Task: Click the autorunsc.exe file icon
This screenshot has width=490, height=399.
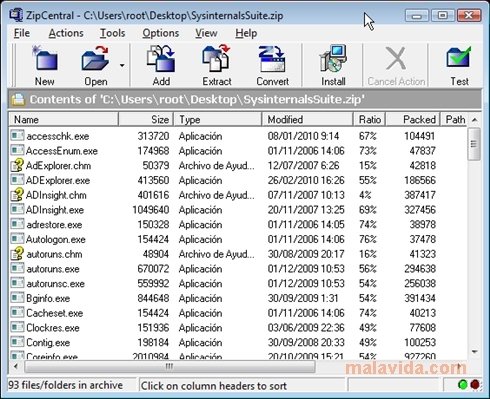Action: [x=17, y=283]
